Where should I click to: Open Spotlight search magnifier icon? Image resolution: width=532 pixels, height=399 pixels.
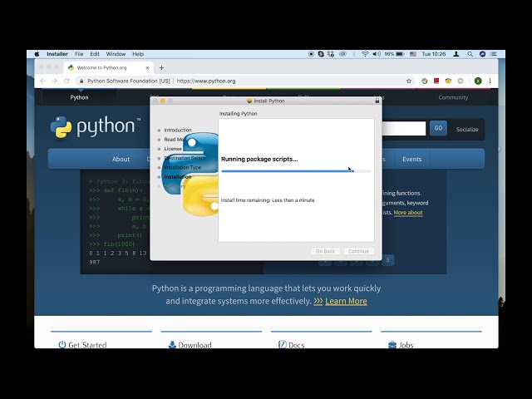coord(470,54)
